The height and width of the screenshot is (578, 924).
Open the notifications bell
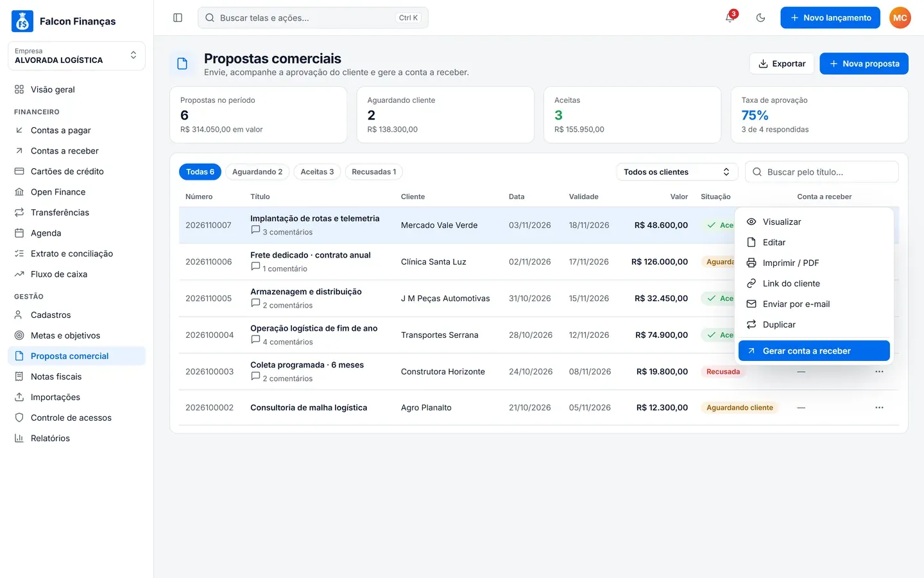(x=730, y=18)
